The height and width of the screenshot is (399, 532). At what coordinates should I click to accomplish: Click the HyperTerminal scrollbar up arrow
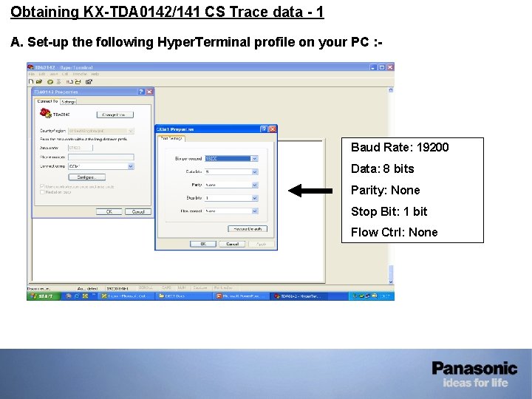tap(391, 90)
